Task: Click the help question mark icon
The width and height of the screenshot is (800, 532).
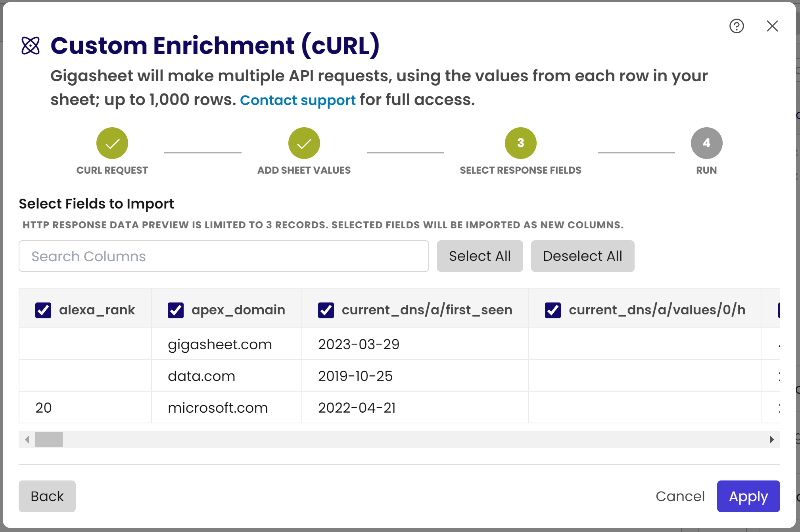Action: pos(737,26)
